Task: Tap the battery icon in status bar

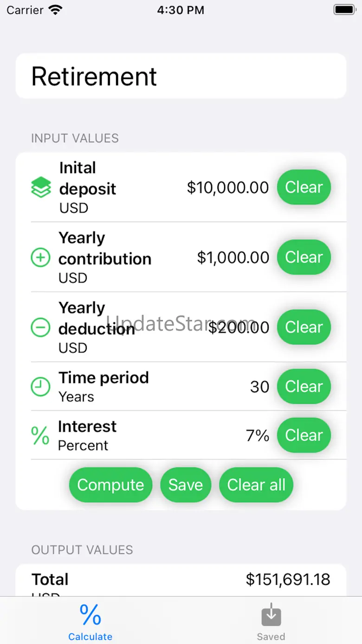Action: (344, 10)
